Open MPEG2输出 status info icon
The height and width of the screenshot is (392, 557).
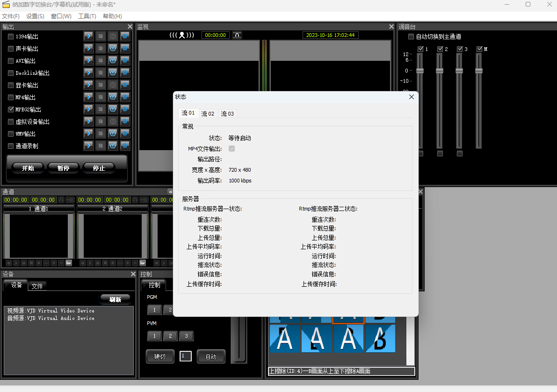(x=113, y=109)
